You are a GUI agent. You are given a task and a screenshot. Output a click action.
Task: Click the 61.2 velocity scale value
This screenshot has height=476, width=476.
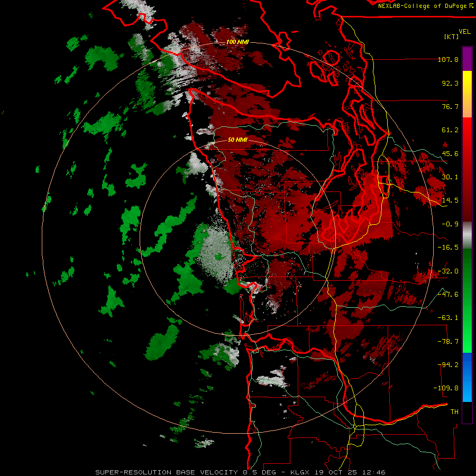[x=450, y=130]
